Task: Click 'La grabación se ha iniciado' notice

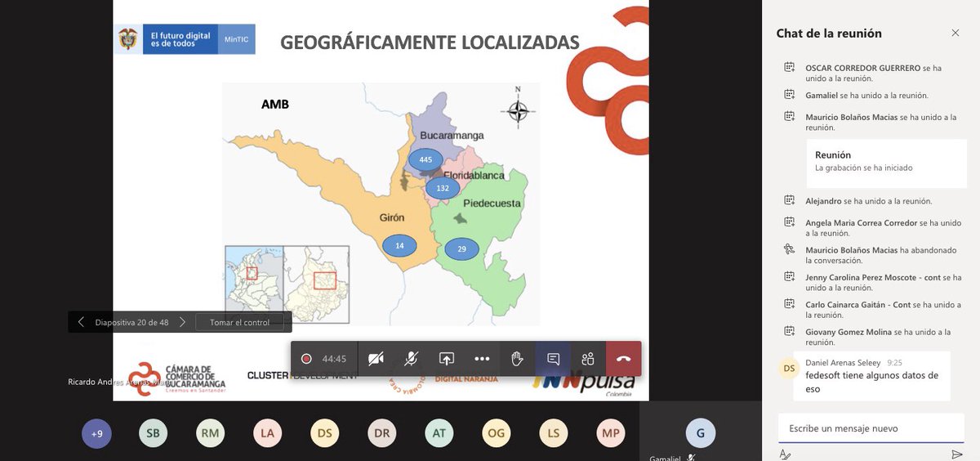Action: click(x=863, y=168)
